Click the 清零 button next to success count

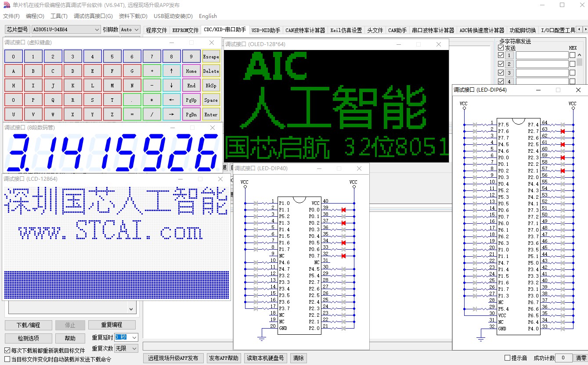(x=581, y=358)
